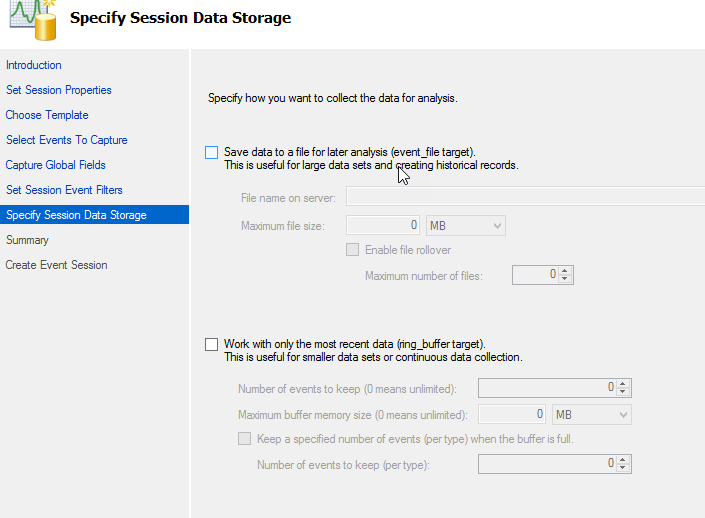The width and height of the screenshot is (705, 518).
Task: Check Work with only the most recent data
Action: point(211,344)
